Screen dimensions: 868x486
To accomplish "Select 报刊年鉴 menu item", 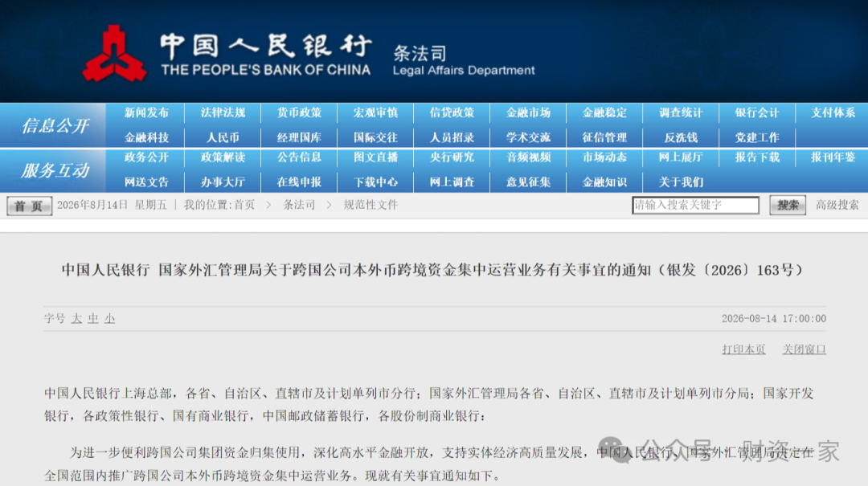I will click(833, 157).
